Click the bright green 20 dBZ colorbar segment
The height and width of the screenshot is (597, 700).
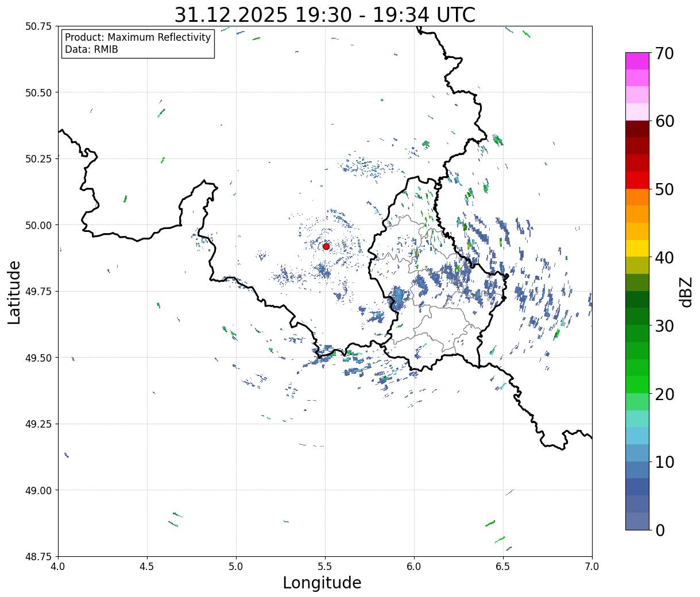637,384
